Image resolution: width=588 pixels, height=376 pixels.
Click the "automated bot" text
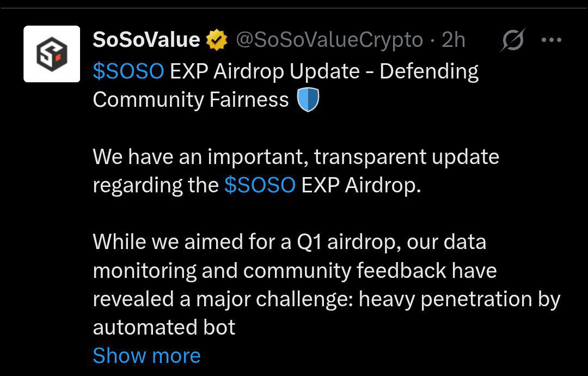(164, 328)
